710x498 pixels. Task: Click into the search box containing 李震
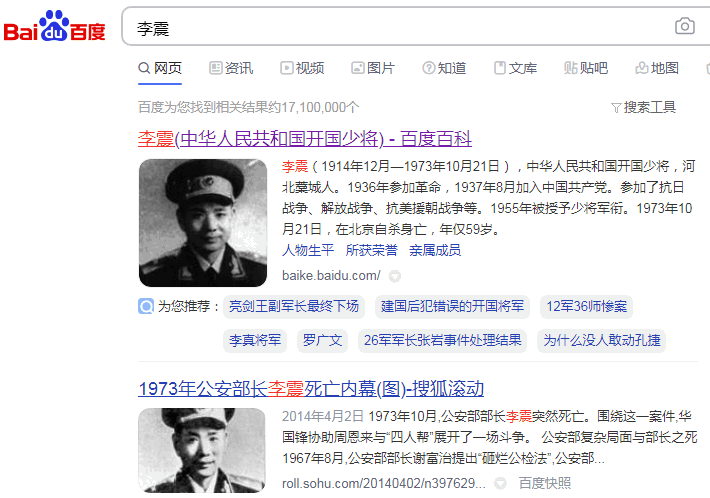[x=398, y=27]
